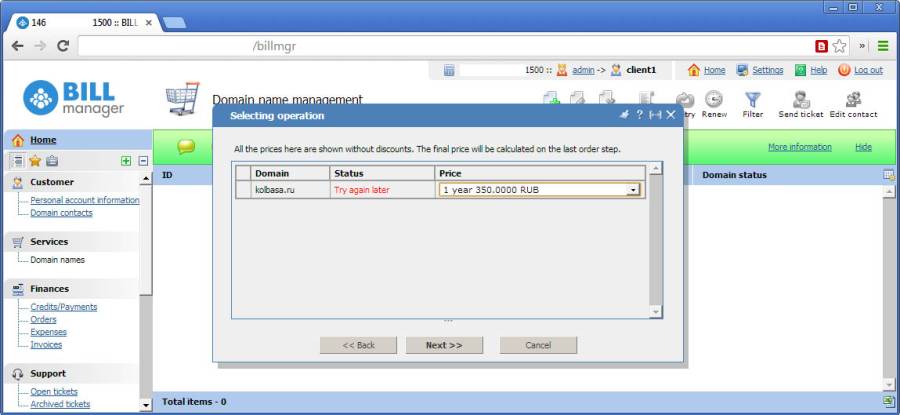Screen dimensions: 900x415
Task: Open the Help link
Action: pos(818,70)
